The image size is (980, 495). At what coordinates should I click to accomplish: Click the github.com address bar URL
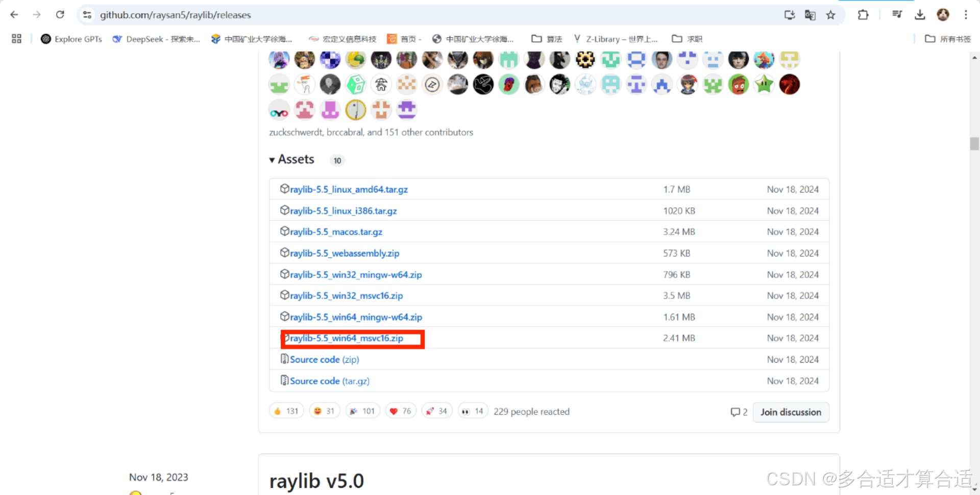(x=175, y=15)
